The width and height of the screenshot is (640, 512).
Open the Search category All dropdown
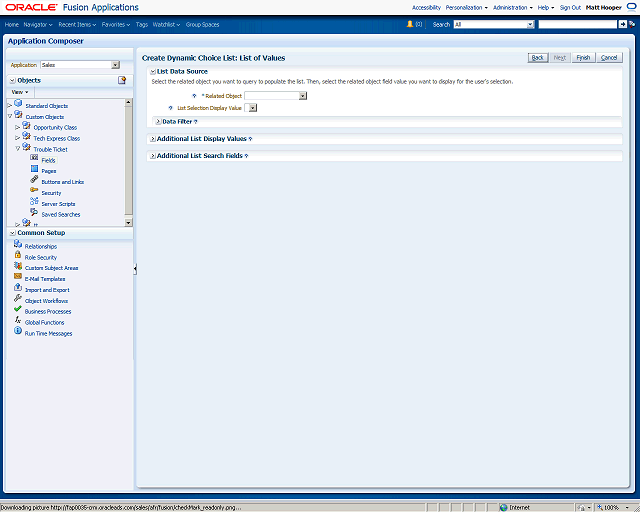coord(530,24)
